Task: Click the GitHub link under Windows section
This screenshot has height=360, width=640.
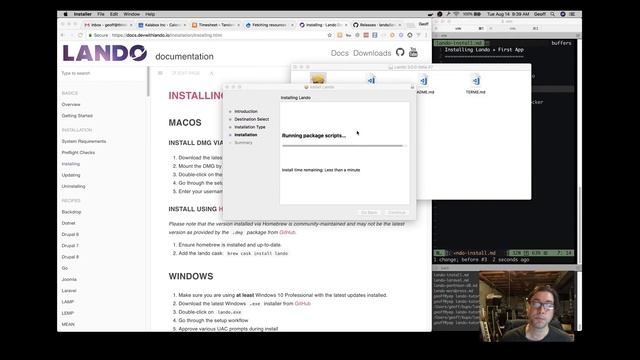Action: 303,304
